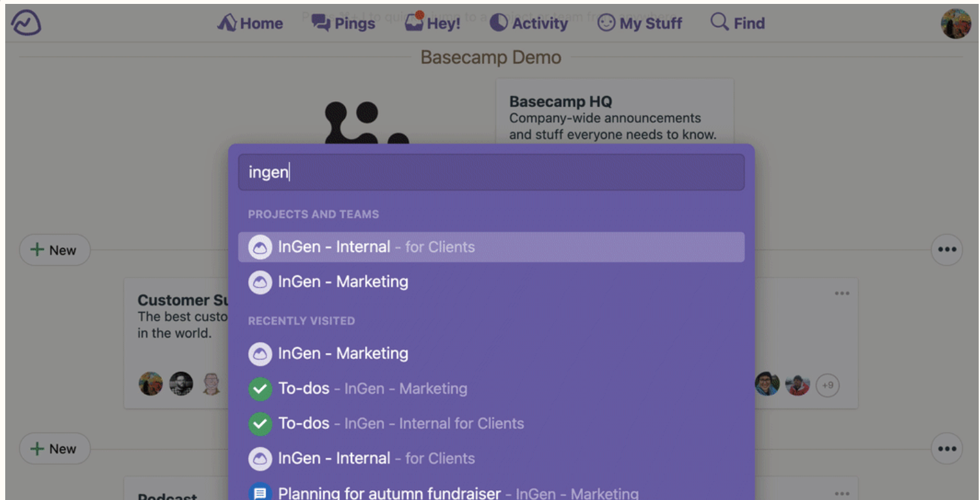Screen dimensions: 980x500
Task: Click the lower '+ New' button
Action: 54,448
